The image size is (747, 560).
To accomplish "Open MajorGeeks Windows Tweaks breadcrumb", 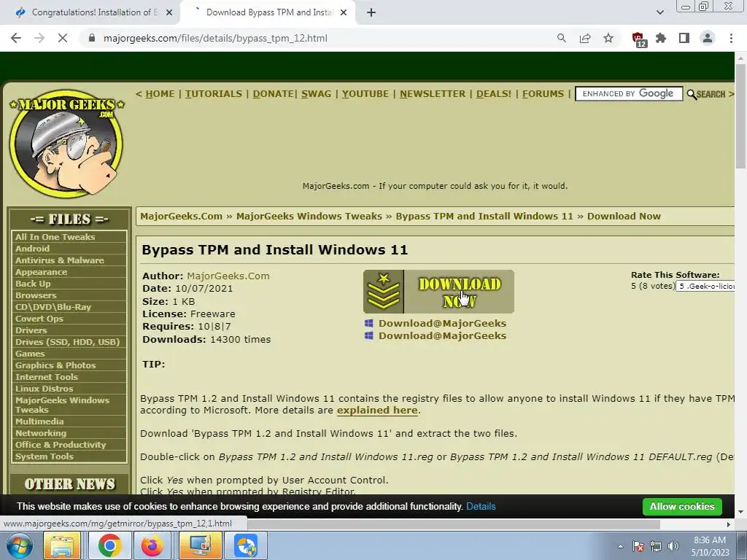I will point(309,216).
